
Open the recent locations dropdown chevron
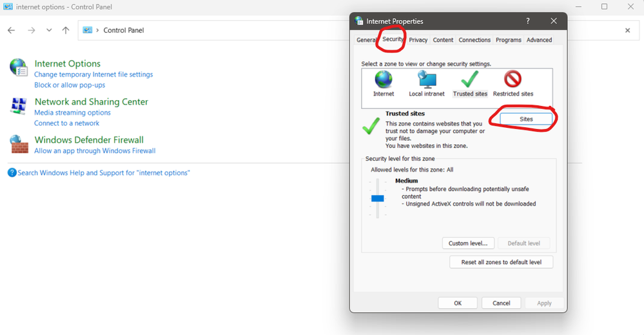49,30
